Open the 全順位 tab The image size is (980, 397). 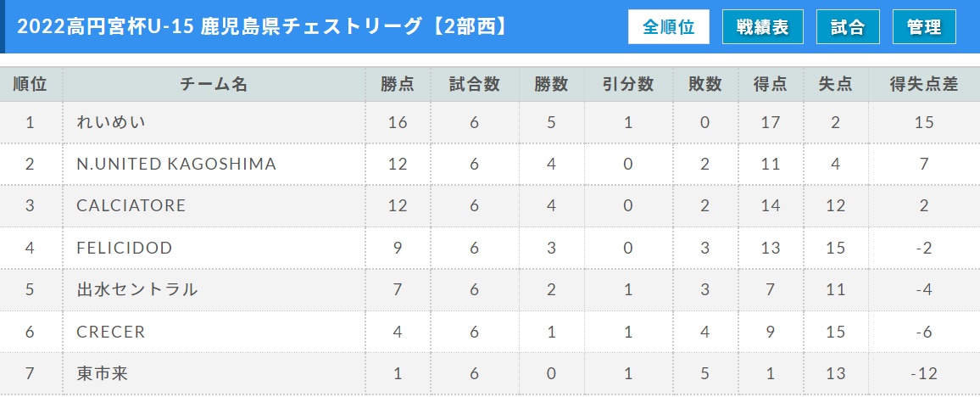(668, 27)
